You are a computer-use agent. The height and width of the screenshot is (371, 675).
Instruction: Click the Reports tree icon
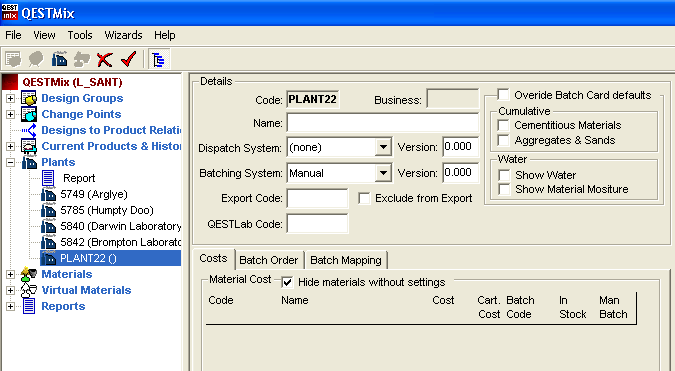tap(29, 306)
